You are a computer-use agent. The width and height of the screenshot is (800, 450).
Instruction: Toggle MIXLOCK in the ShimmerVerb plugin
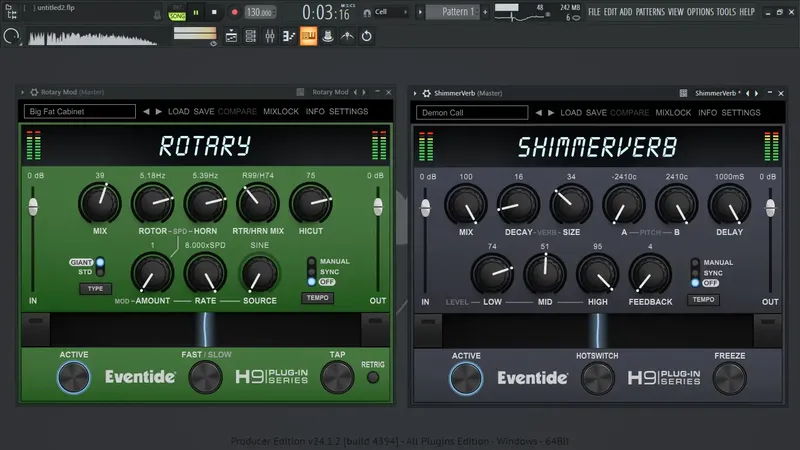pos(673,113)
